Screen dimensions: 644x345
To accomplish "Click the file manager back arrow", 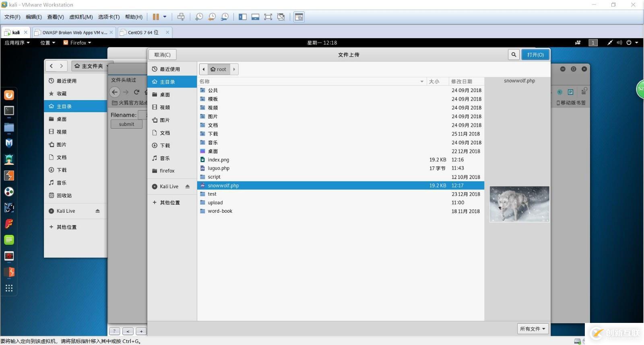I will tap(51, 66).
